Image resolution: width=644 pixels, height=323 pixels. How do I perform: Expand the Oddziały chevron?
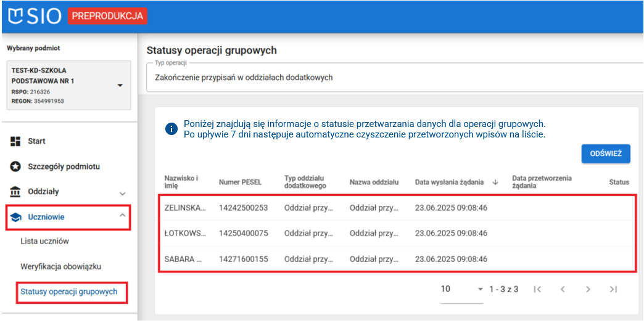pos(122,193)
